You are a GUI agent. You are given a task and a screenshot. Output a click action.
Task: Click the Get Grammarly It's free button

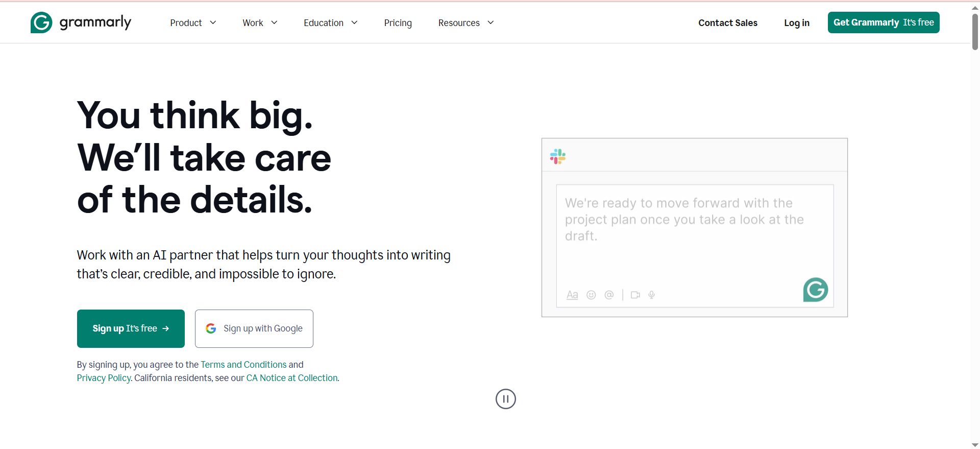pyautogui.click(x=884, y=22)
